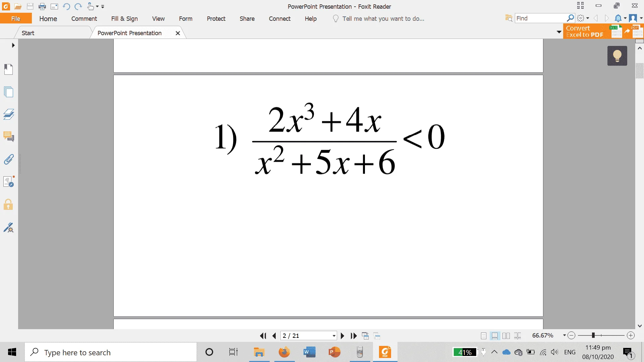This screenshot has height=362, width=644.
Task: Toggle full screen reading mode icon
Action: (x=580, y=5)
